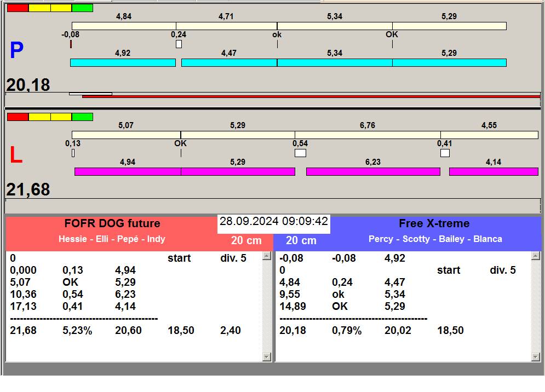Click 14,89 in the Free X-treme results table
The image size is (545, 392).
(292, 307)
